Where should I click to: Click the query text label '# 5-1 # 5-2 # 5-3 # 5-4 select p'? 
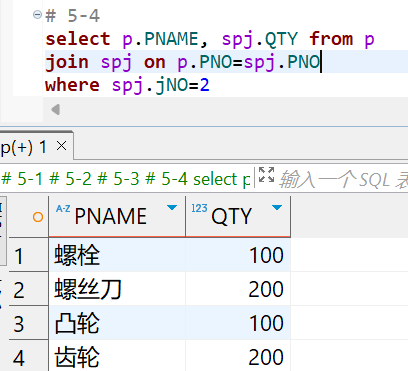[126, 179]
